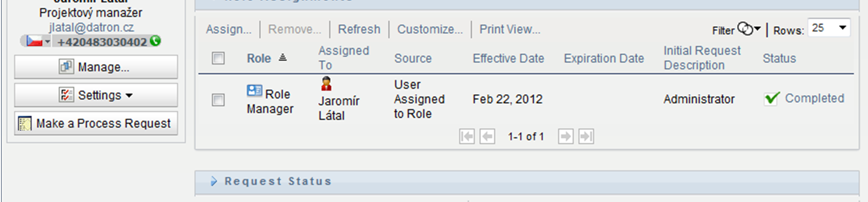The height and width of the screenshot is (202, 868).
Task: Click Assign... in the toolbar
Action: click(229, 29)
